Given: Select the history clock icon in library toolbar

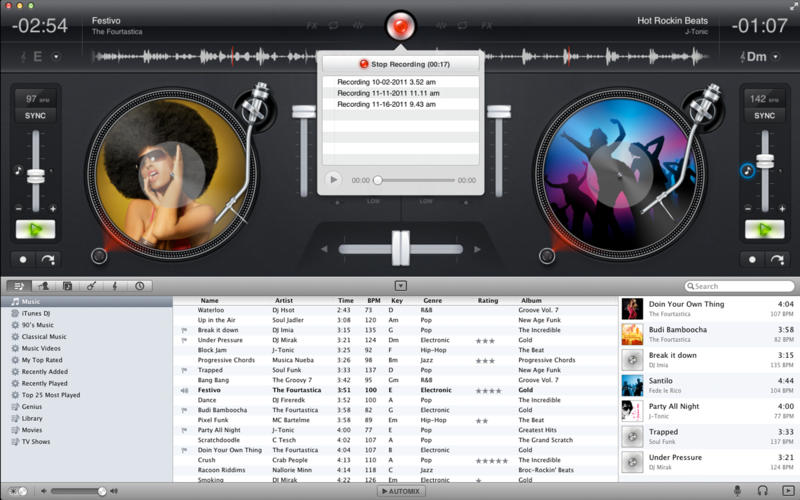Looking at the screenshot, I should click(x=139, y=286).
